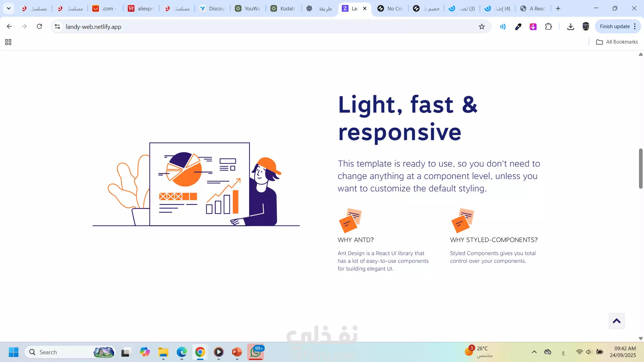Switch to the aliexpress tab
644x362 pixels.
[142, 9]
